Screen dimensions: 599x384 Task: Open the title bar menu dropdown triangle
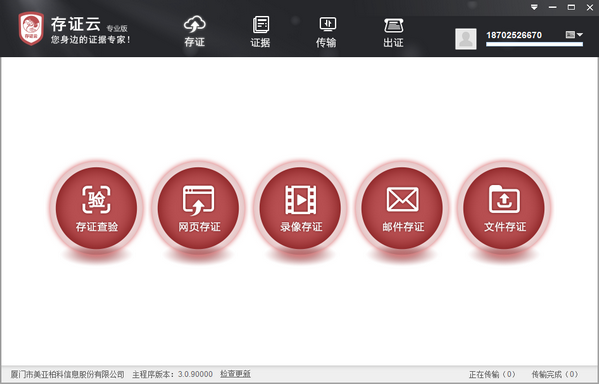click(x=534, y=7)
